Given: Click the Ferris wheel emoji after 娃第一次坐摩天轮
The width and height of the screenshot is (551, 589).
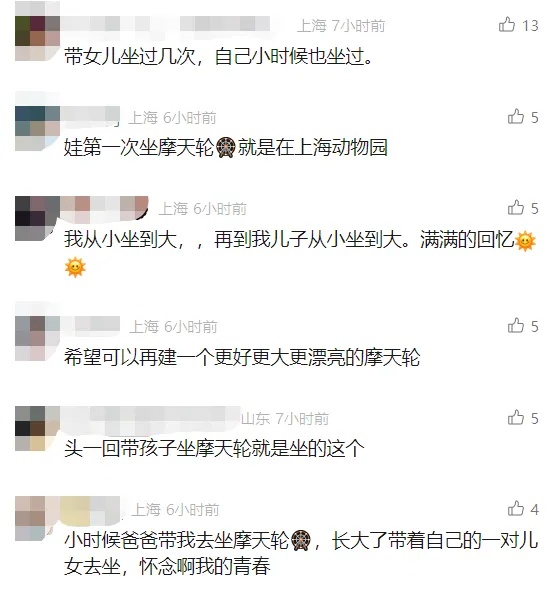Looking at the screenshot, I should tap(226, 147).
